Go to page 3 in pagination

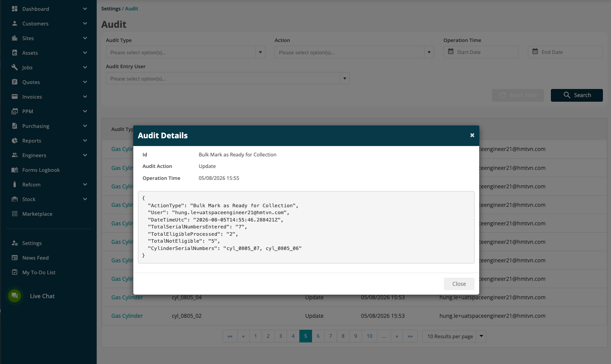pyautogui.click(x=280, y=336)
